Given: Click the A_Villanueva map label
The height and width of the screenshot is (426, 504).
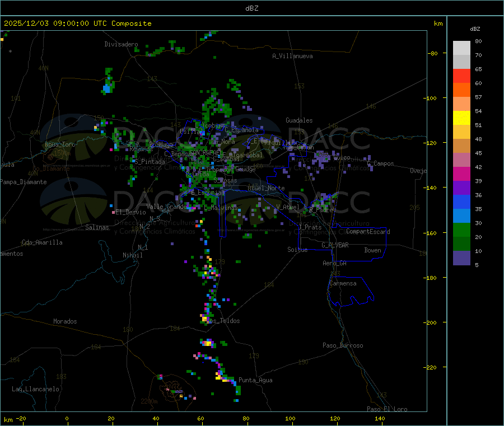Looking at the screenshot, I should point(292,56).
